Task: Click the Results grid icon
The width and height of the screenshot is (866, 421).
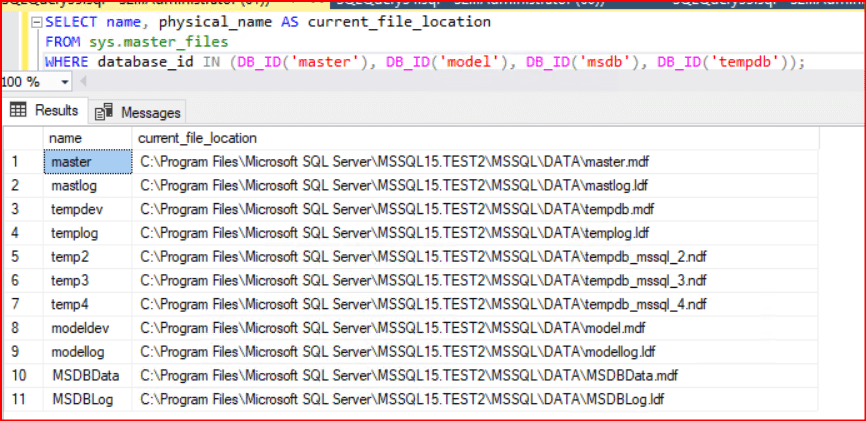Action: [x=18, y=110]
